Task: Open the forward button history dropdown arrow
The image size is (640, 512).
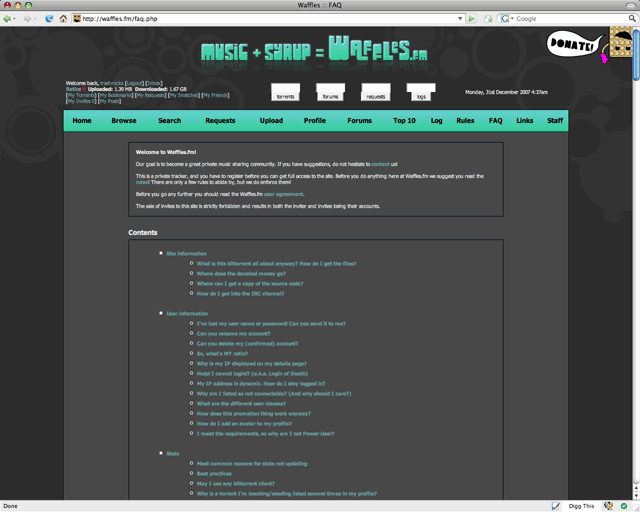Action: tap(35, 19)
